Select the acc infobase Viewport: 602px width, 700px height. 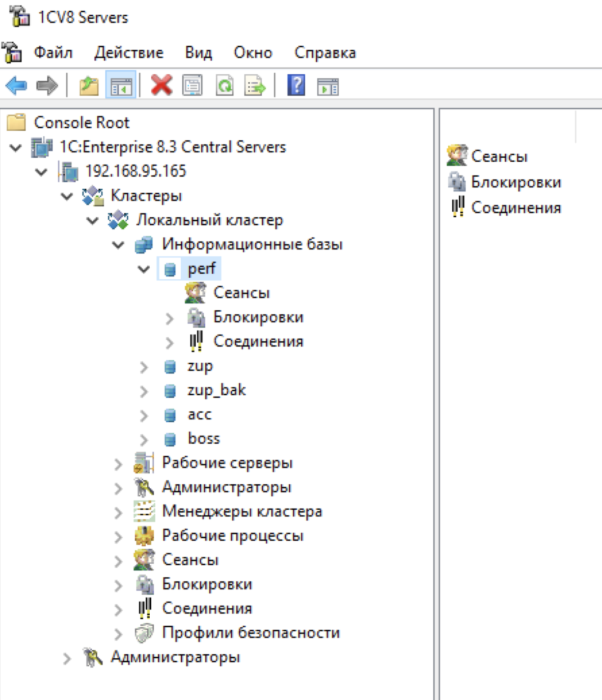click(200, 415)
